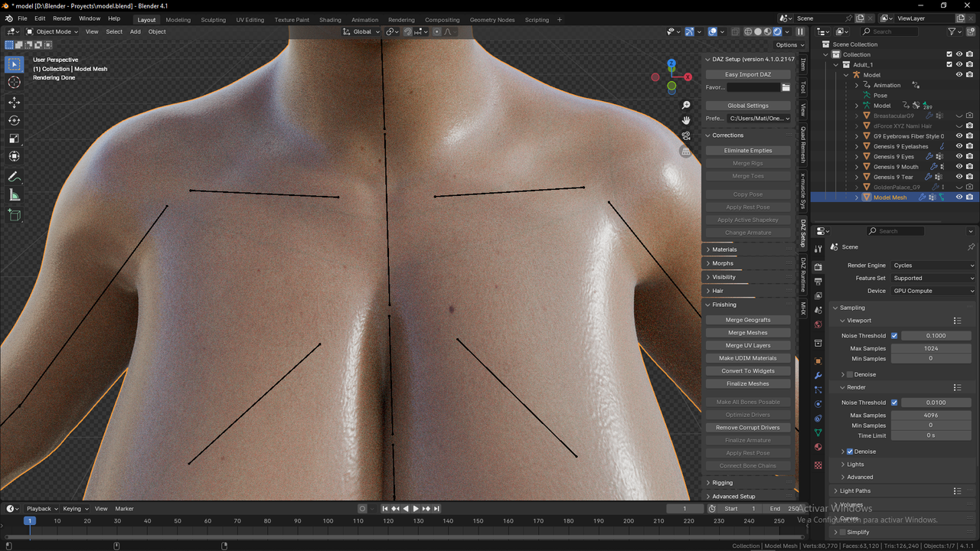
Task: Expand the Morphs panel
Action: pos(722,262)
